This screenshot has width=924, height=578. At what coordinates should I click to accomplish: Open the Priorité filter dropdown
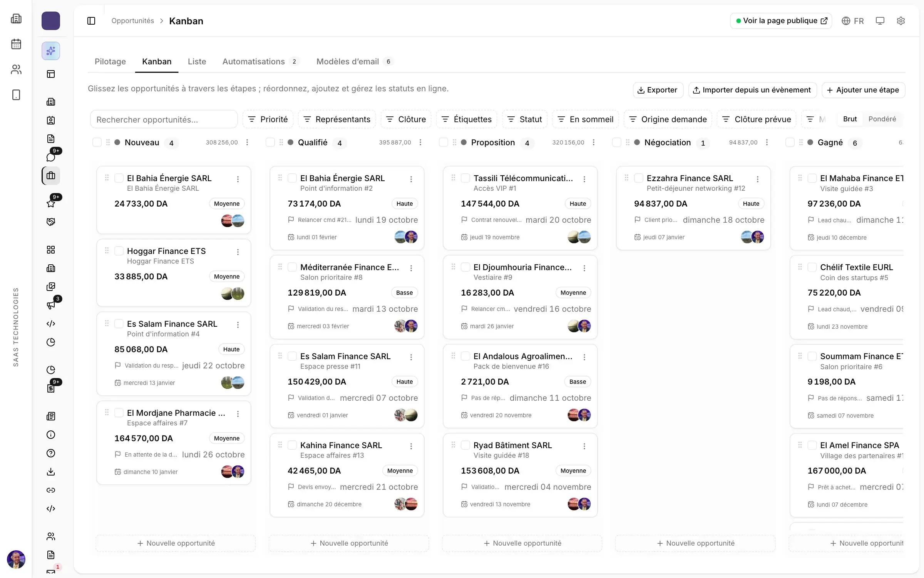[x=268, y=119]
